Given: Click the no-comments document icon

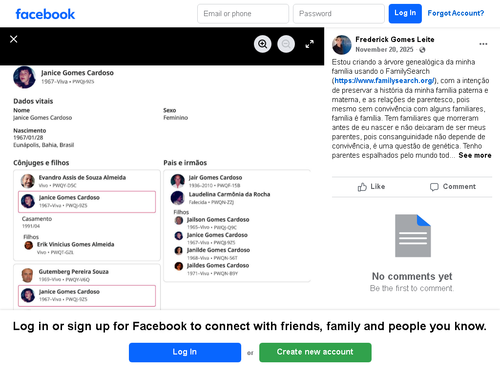Looking at the screenshot, I should [413, 236].
